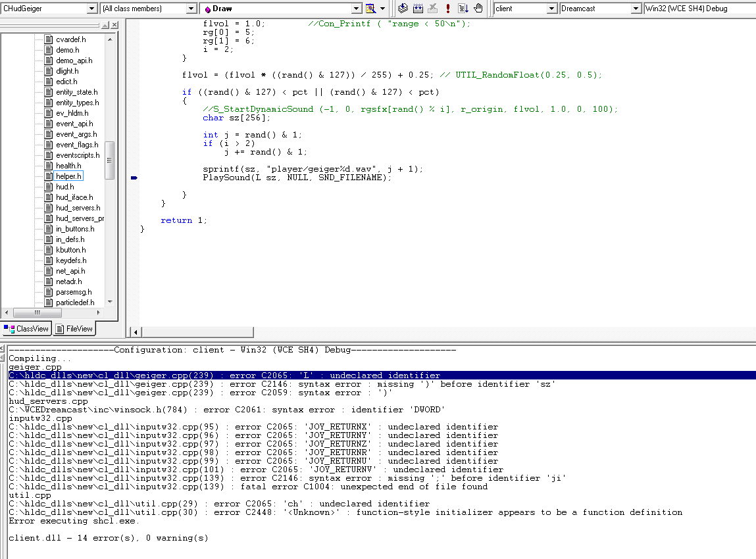Select event_flags.h in file tree

pyautogui.click(x=77, y=145)
